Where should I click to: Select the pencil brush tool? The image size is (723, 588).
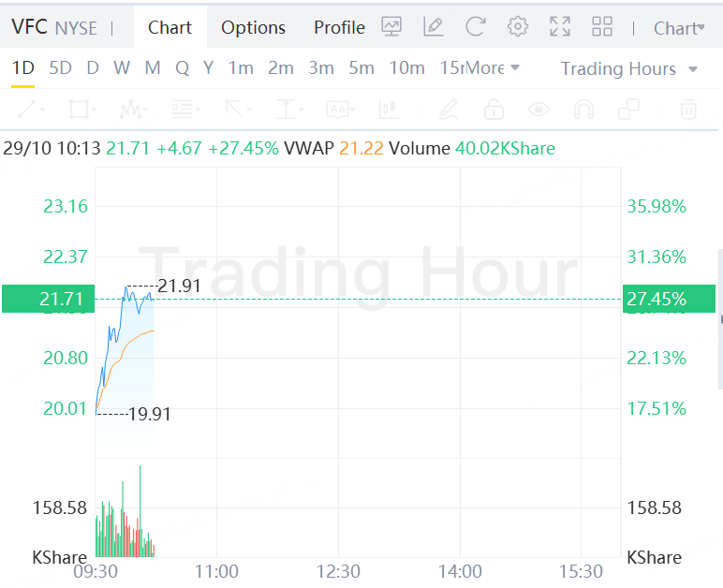448,110
